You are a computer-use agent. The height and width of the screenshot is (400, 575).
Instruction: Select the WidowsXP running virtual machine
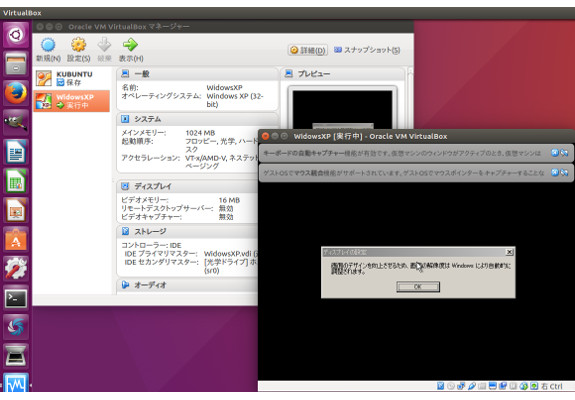click(x=72, y=101)
